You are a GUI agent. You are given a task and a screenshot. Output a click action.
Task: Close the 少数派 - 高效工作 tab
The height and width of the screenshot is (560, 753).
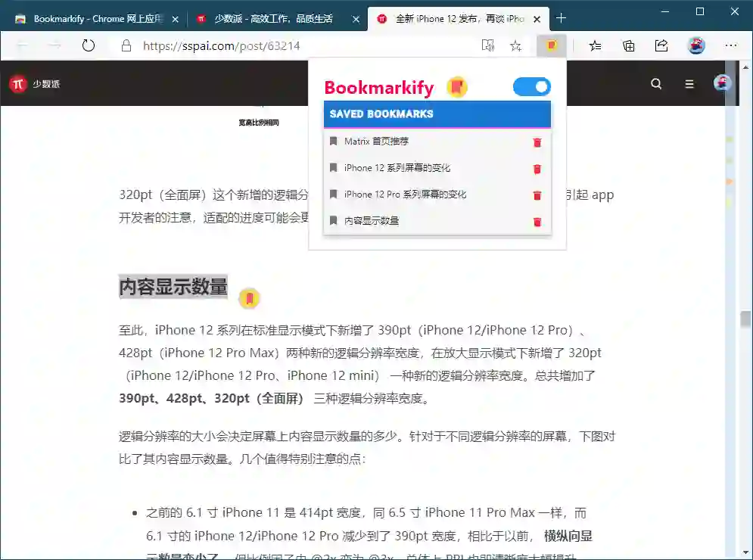click(x=356, y=19)
